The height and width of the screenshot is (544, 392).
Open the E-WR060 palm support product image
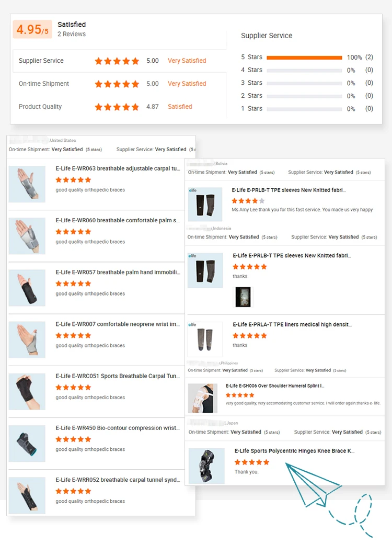(27, 236)
